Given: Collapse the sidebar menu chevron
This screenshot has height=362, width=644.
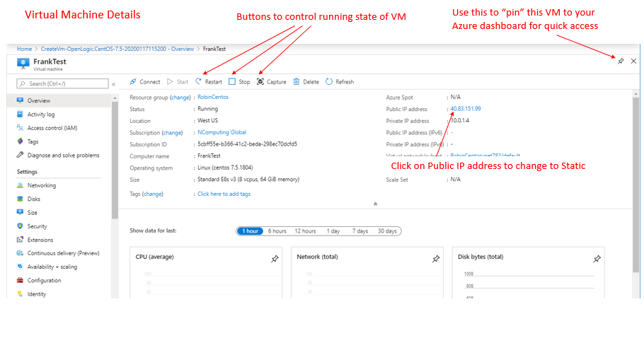Looking at the screenshot, I should tap(114, 84).
